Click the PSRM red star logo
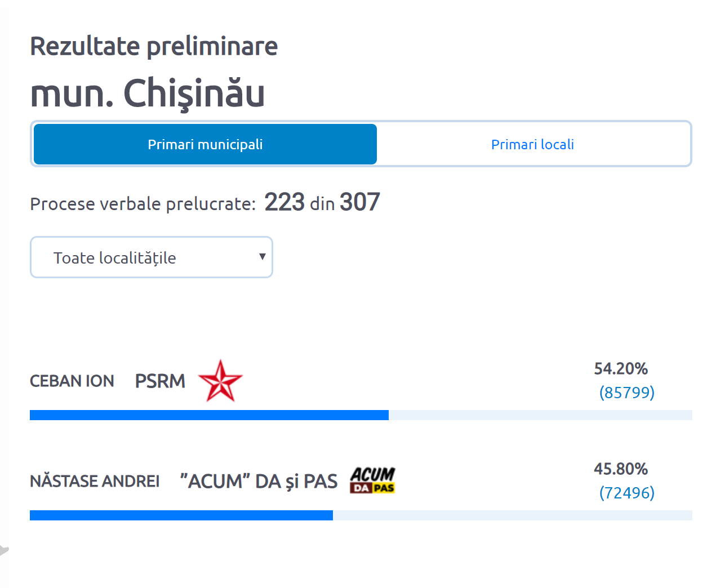Screen dimensions: 707x588 pos(220,381)
